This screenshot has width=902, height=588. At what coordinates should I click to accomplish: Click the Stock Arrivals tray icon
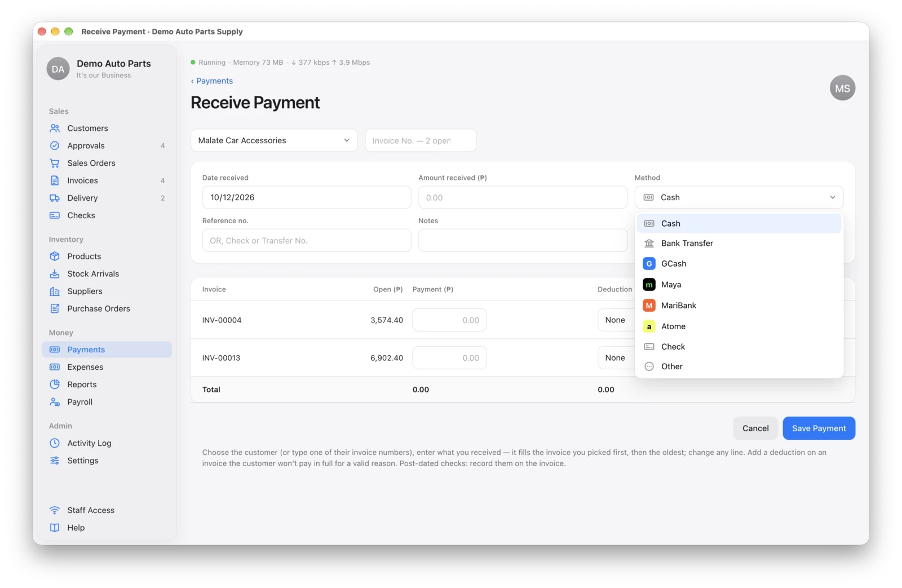coord(55,274)
